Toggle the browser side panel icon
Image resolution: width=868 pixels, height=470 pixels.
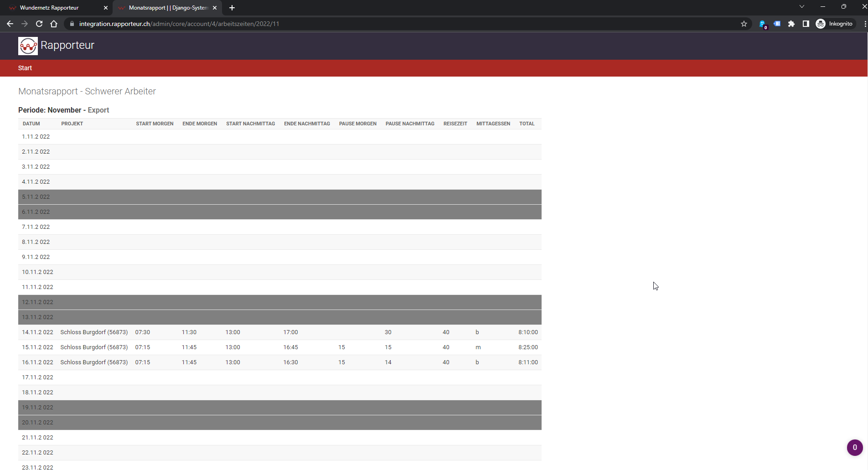click(x=806, y=24)
